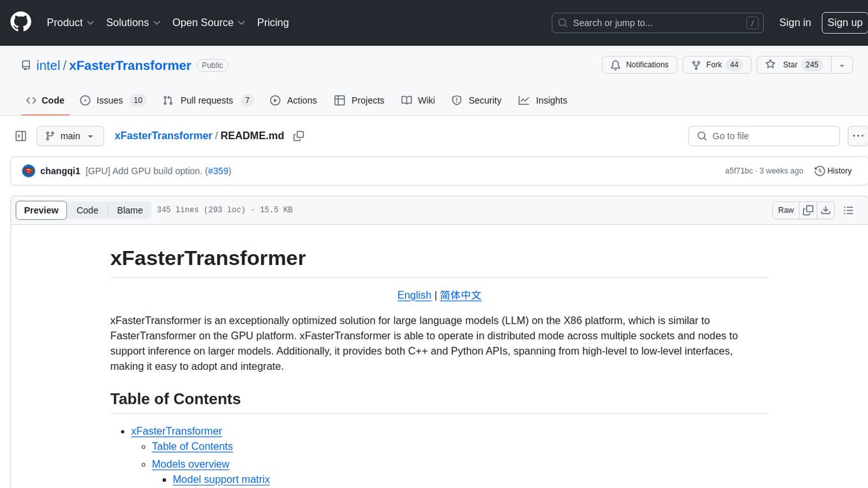Click the Sign in link
Screen dimensions: 868x488
point(795,22)
